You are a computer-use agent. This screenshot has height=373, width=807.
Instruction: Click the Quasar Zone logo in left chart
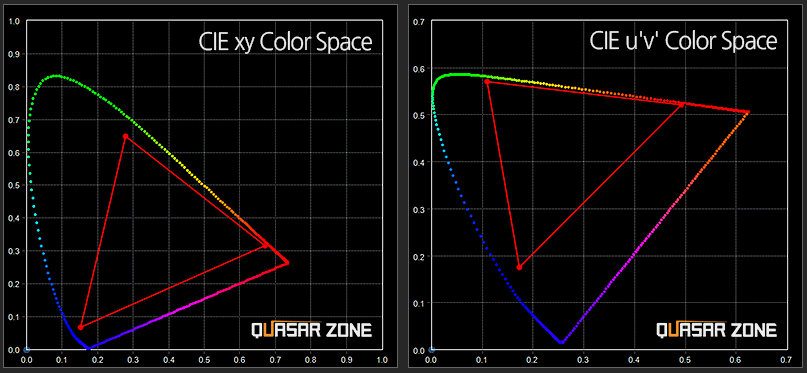click(311, 329)
